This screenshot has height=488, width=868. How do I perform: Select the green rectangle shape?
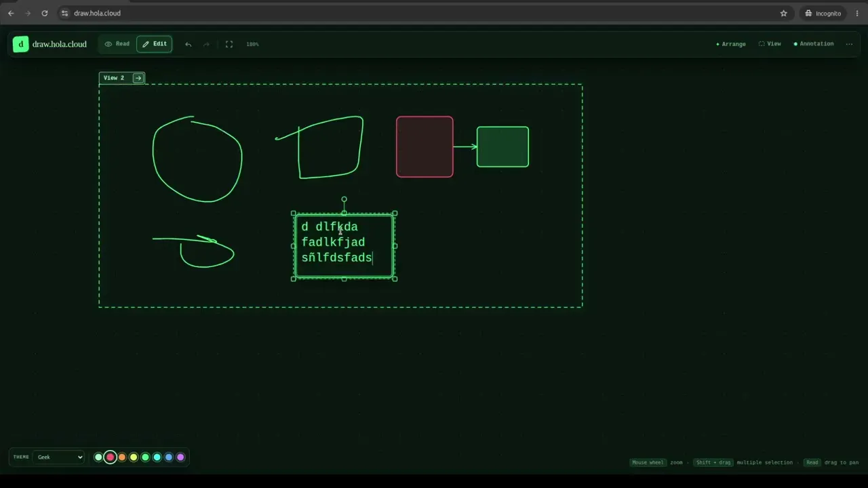[502, 146]
